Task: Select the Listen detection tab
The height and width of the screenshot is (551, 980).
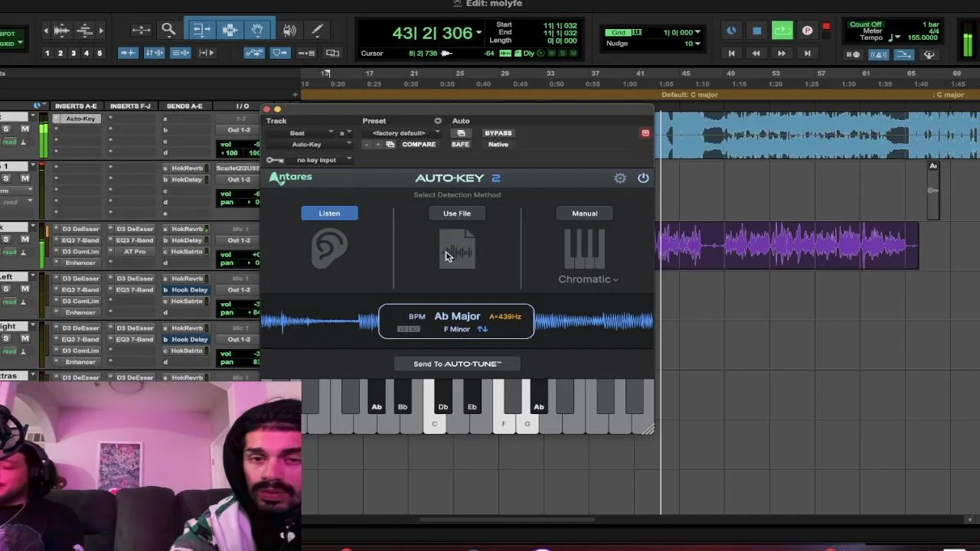Action: (329, 214)
